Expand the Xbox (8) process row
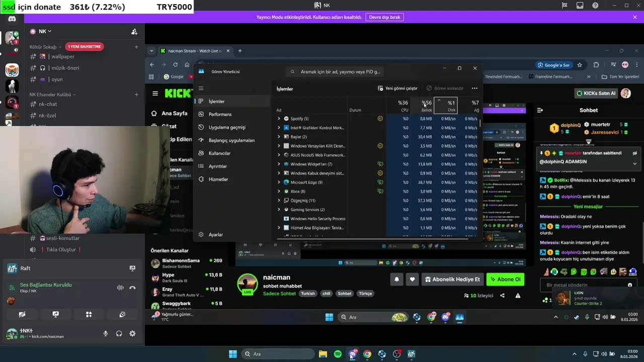 pyautogui.click(x=279, y=191)
